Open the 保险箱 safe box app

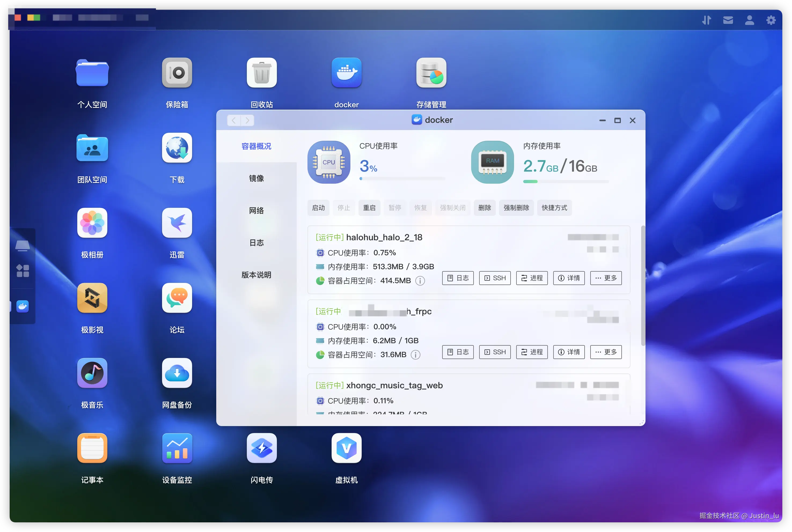(177, 73)
